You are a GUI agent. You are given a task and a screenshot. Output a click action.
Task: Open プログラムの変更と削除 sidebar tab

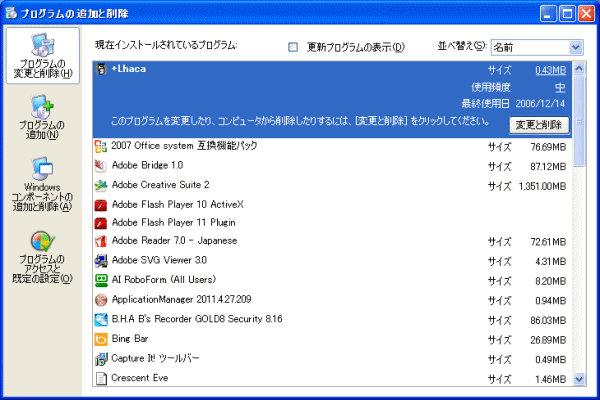(x=38, y=56)
